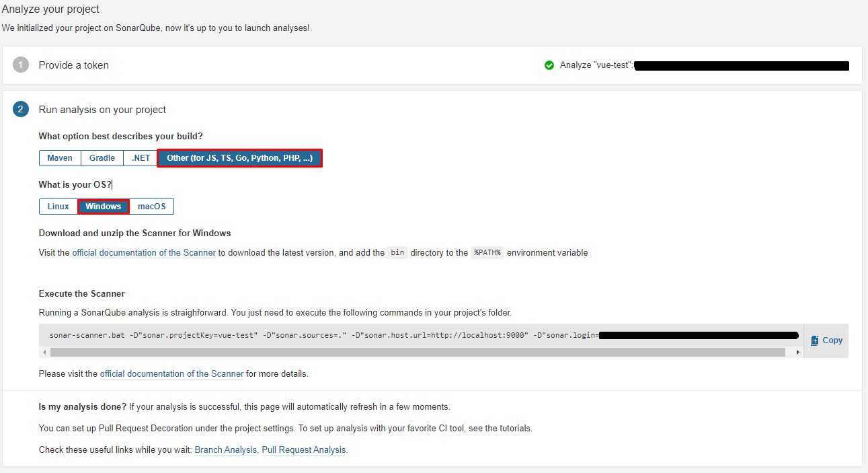Click the 'Is my analysis done?' text
The height and width of the screenshot is (473, 868).
83,407
